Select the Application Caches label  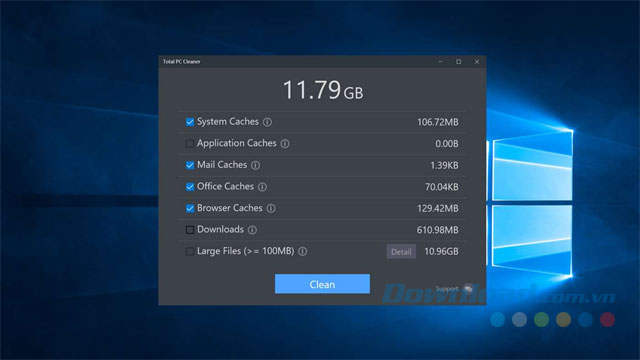tap(237, 143)
